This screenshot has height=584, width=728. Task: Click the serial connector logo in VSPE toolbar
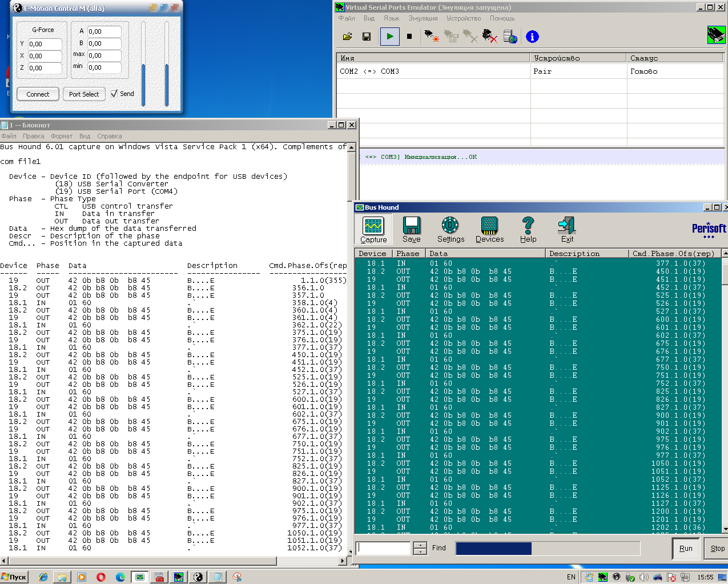(716, 35)
